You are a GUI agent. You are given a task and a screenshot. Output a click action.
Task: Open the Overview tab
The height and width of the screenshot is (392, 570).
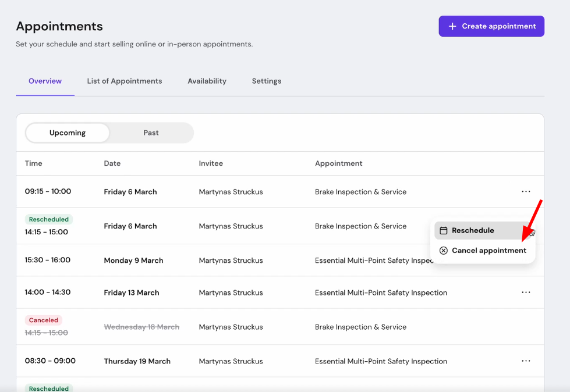point(45,81)
